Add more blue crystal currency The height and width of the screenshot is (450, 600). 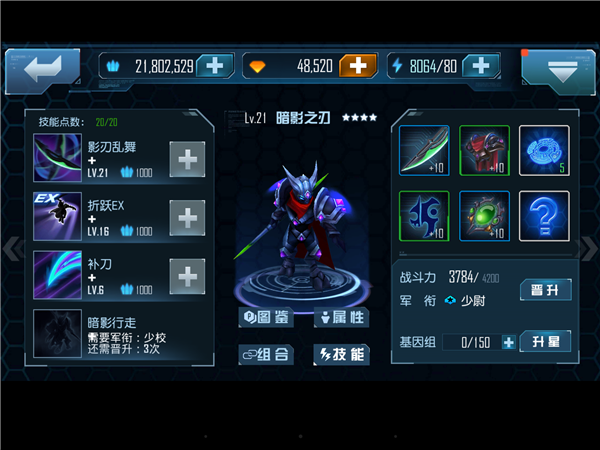tap(215, 66)
